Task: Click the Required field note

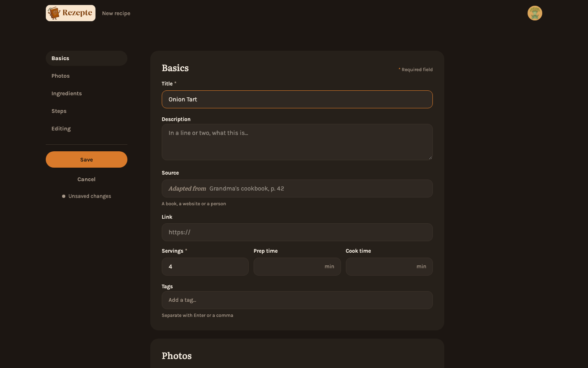Action: click(x=416, y=70)
